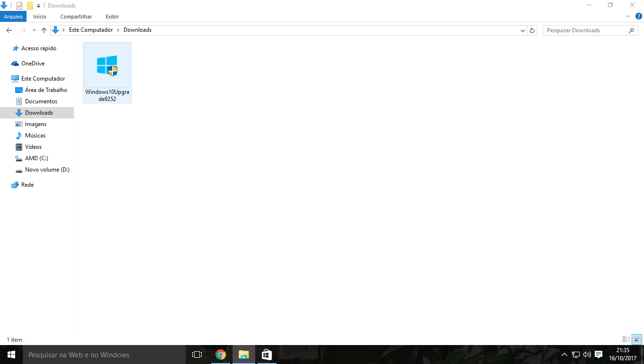Open the Action Center notifications icon
The width and height of the screenshot is (644, 364).
point(599,355)
